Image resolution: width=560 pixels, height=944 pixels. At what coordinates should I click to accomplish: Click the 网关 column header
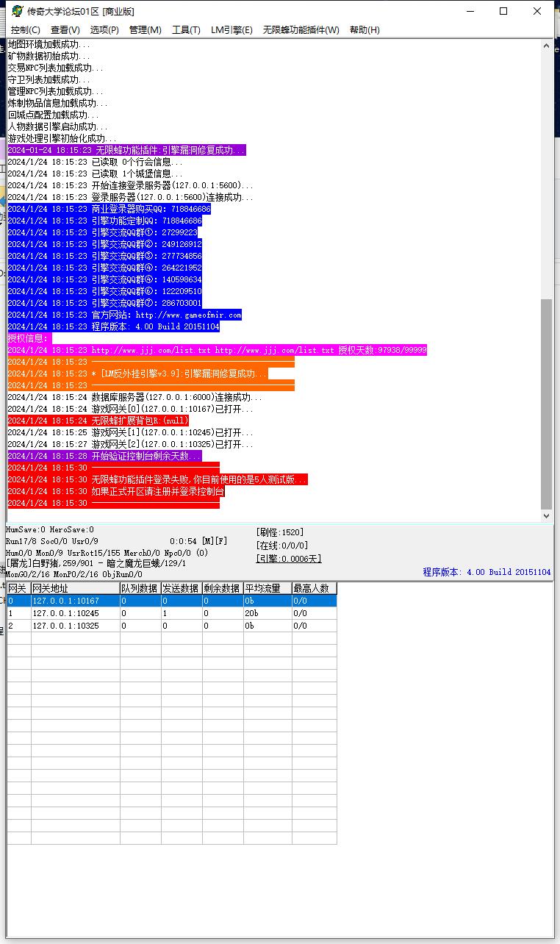18,588
